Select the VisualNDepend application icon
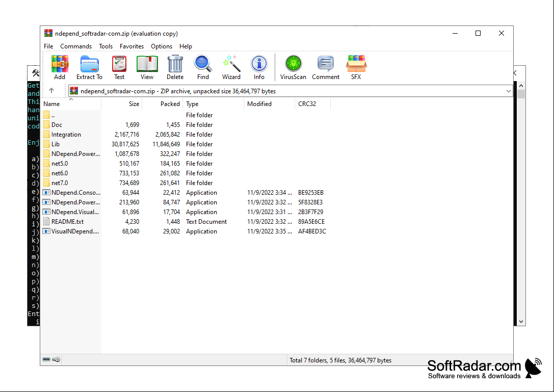Screen dimensions: 554x392 pos(46,231)
